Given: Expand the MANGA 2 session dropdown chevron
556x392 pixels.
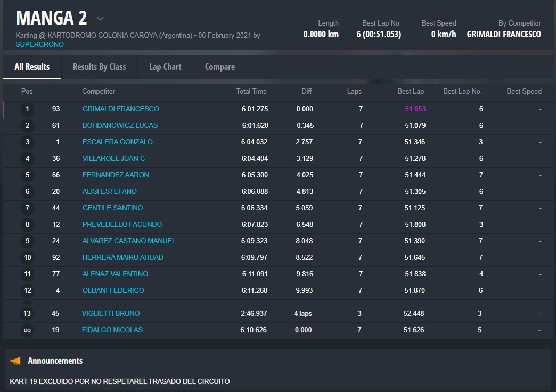Looking at the screenshot, I should click(x=100, y=19).
